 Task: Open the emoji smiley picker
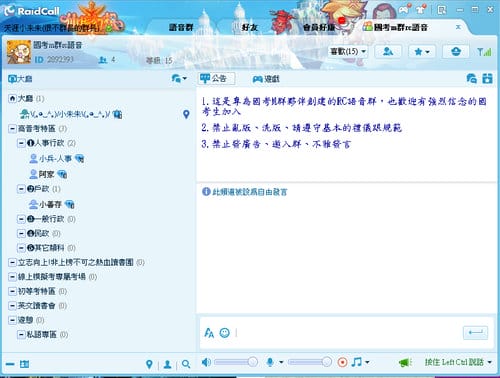pos(225,332)
